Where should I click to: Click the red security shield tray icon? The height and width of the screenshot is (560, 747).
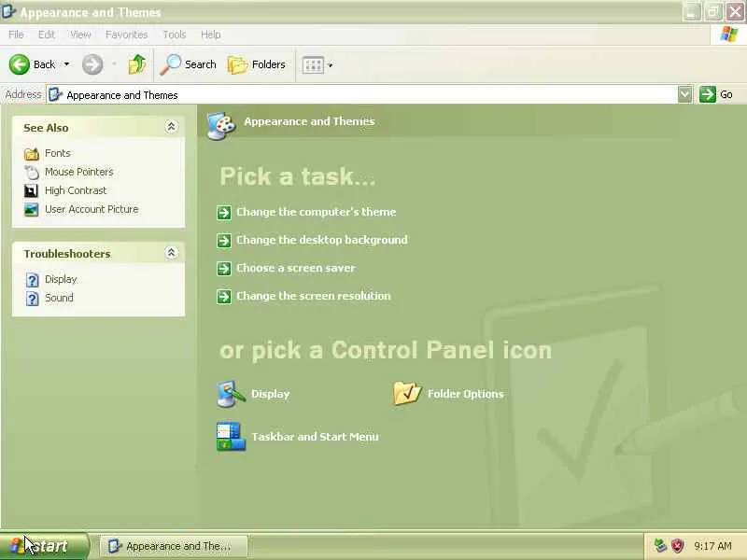coord(677,546)
